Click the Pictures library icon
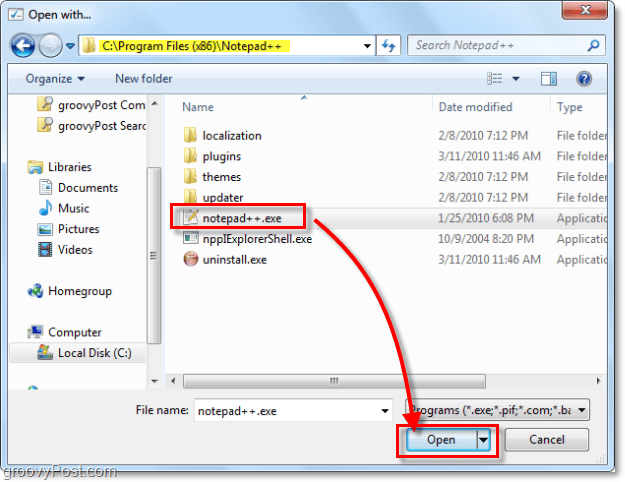The height and width of the screenshot is (482, 625). (45, 229)
